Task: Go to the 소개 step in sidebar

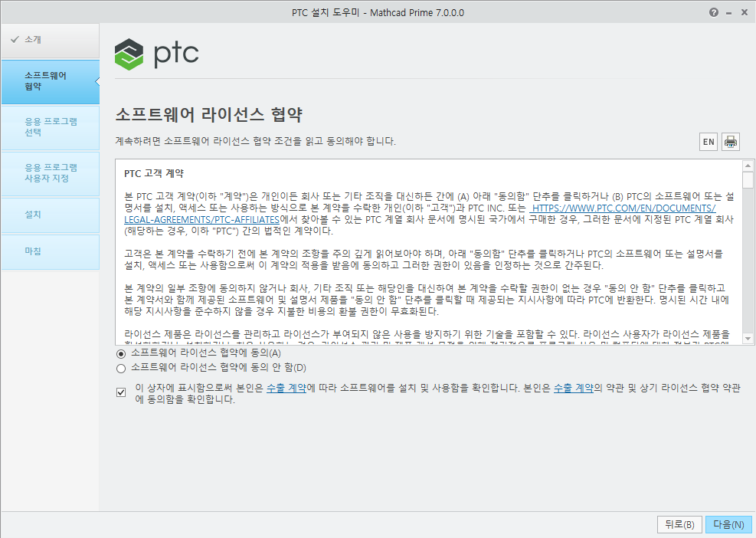Action: (x=50, y=40)
